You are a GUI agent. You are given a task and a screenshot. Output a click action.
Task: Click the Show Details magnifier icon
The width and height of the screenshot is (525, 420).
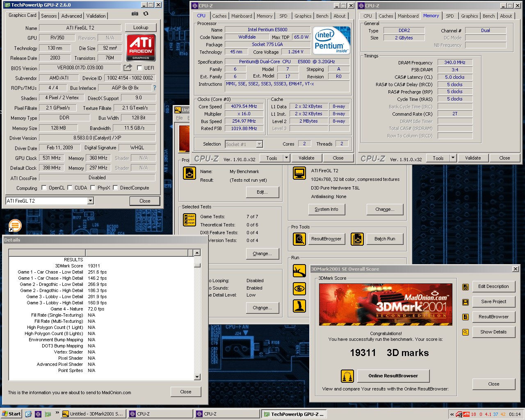(466, 332)
